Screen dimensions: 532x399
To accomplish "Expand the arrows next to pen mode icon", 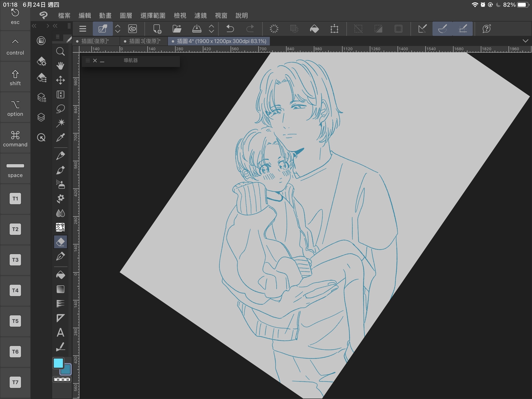I will [118, 29].
